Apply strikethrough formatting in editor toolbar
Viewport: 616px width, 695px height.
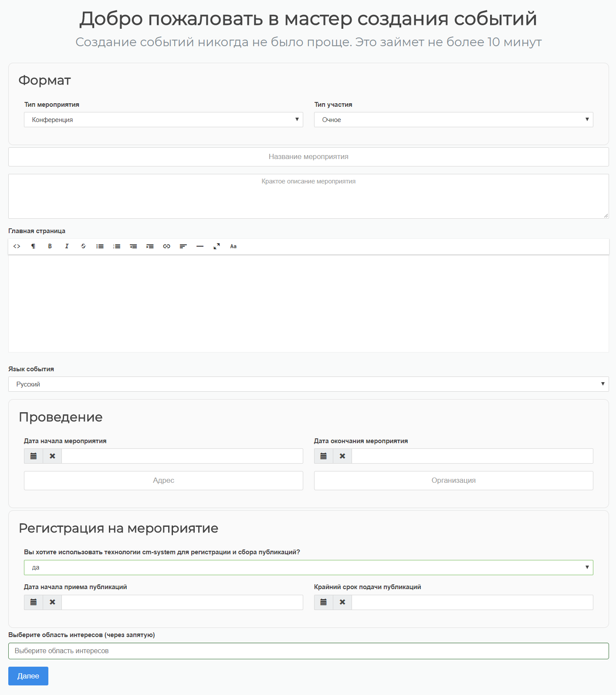83,247
